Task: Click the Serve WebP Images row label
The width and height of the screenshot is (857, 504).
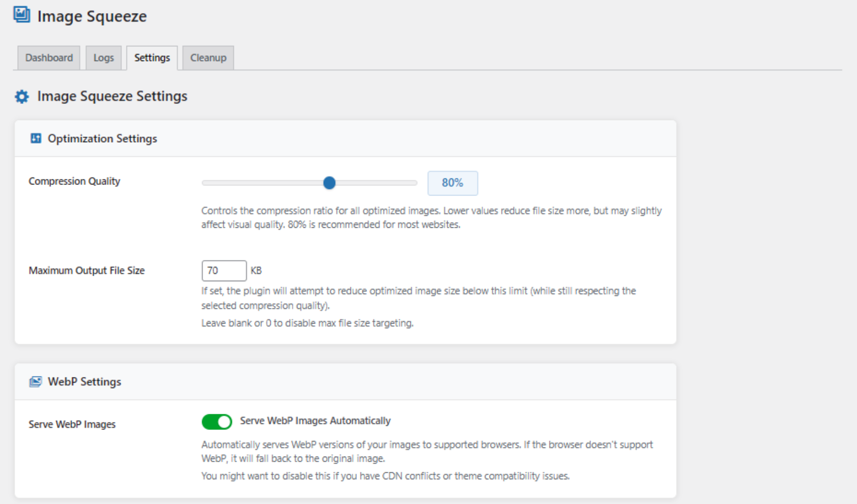Action: click(x=72, y=424)
